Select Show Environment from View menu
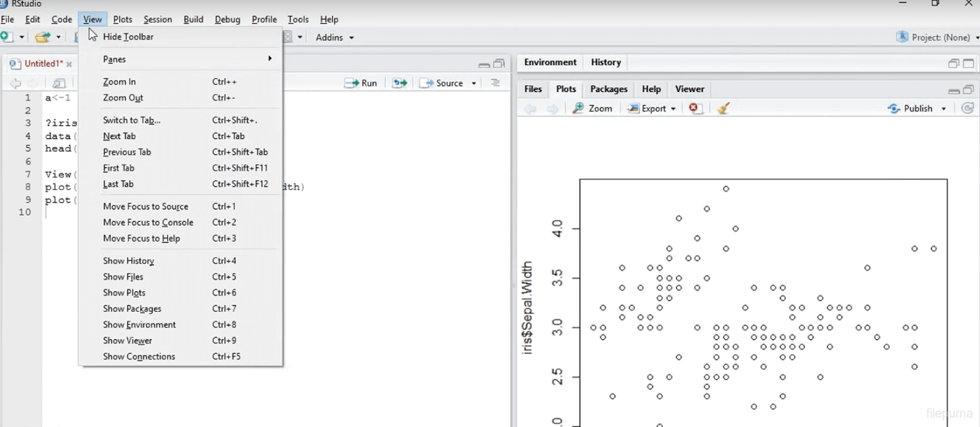This screenshot has height=427, width=980. click(x=139, y=324)
